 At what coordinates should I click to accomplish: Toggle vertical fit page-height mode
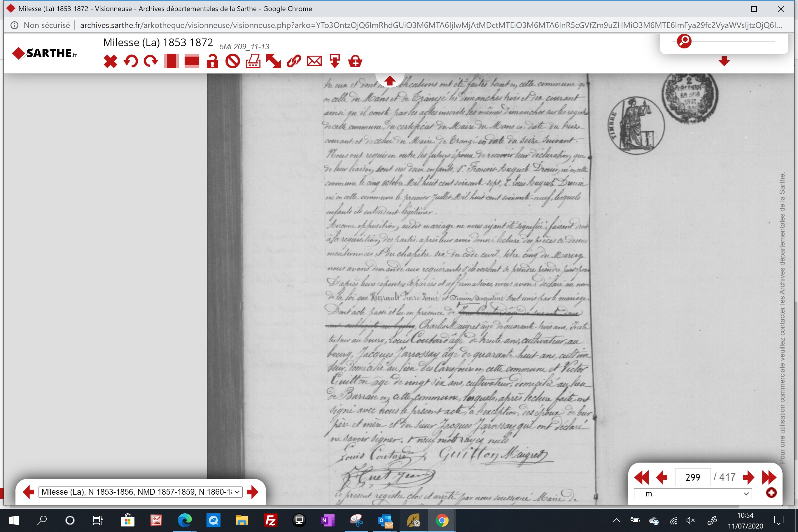(x=171, y=62)
